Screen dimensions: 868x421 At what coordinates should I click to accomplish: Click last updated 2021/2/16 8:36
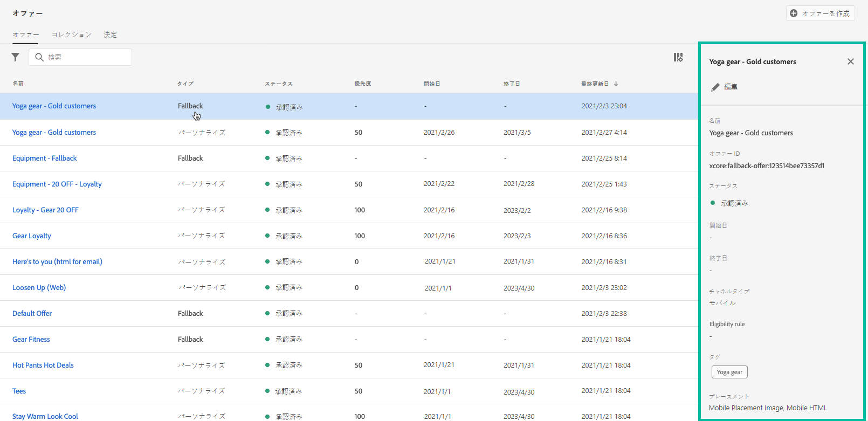pyautogui.click(x=604, y=236)
